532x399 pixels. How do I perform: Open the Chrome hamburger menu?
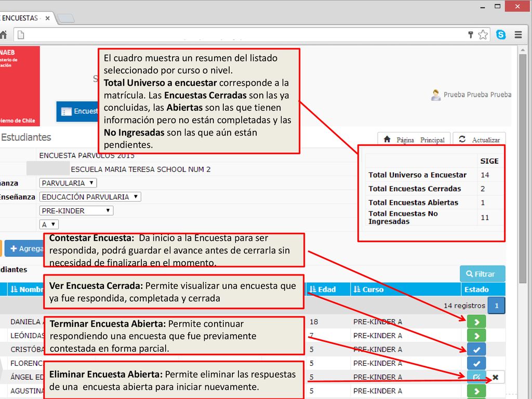518,35
